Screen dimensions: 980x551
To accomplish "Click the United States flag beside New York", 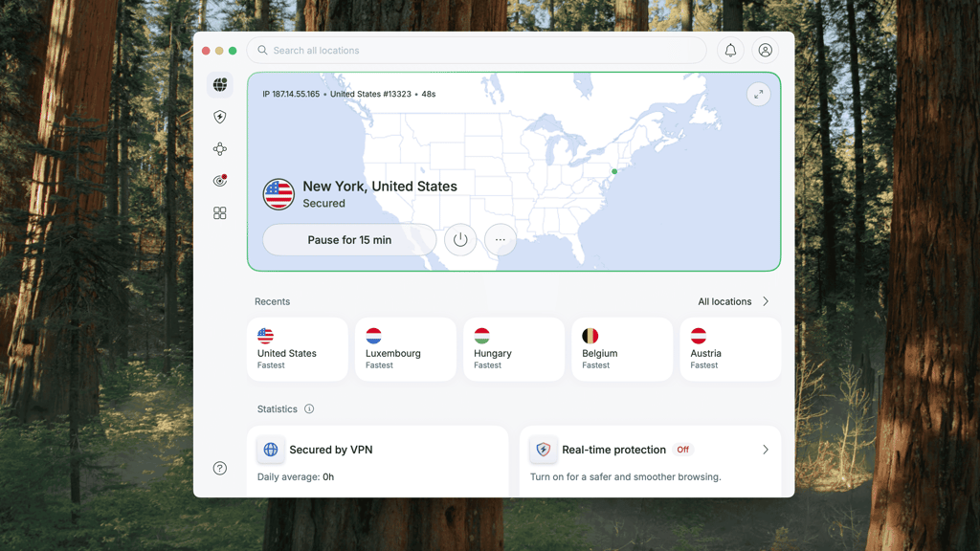I will (x=278, y=194).
